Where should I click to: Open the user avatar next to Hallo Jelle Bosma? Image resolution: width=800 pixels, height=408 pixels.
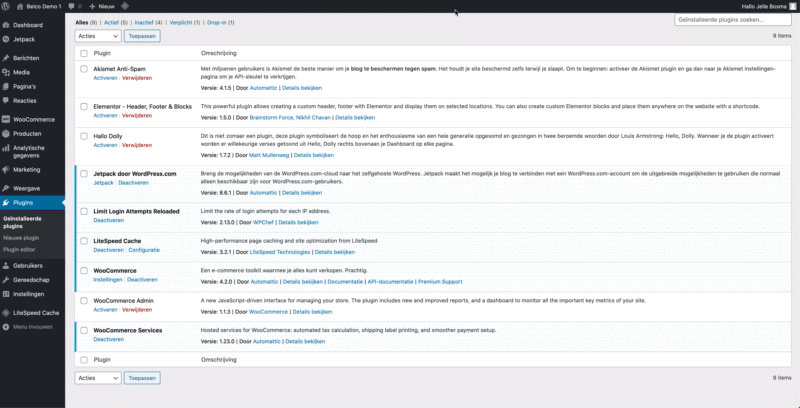tap(792, 6)
